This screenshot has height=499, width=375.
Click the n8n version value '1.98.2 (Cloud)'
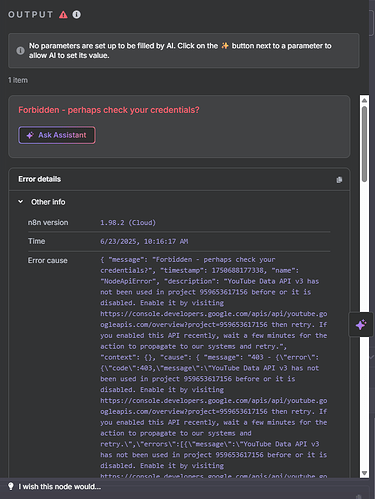coord(128,223)
